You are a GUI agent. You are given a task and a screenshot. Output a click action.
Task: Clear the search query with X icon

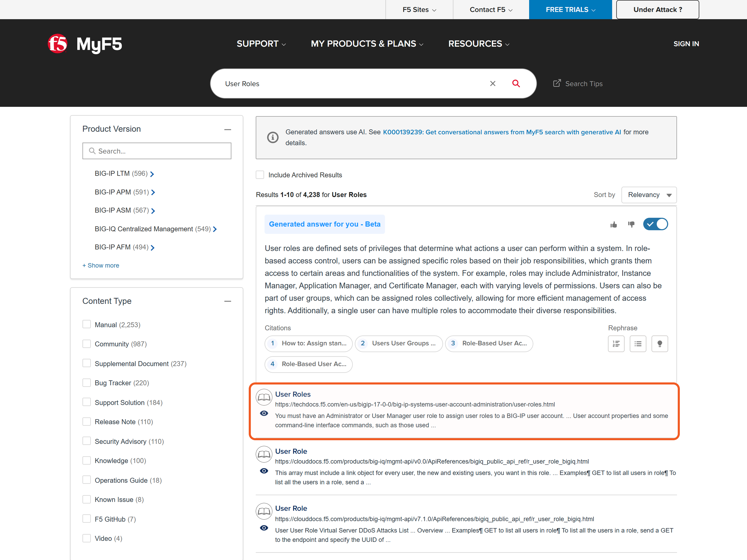493,83
